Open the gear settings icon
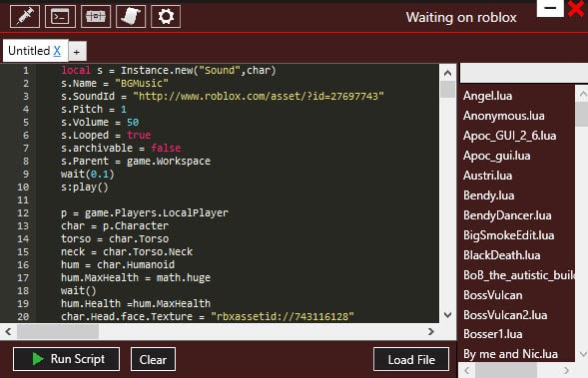 pyautogui.click(x=166, y=17)
